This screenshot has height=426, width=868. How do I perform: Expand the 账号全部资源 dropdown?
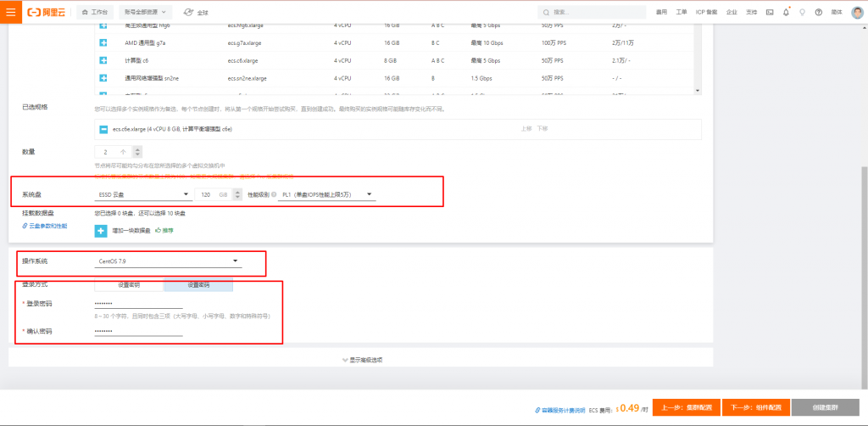coord(145,12)
